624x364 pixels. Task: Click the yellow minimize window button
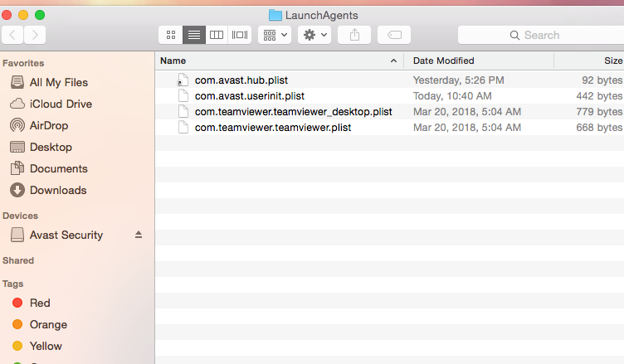point(23,15)
